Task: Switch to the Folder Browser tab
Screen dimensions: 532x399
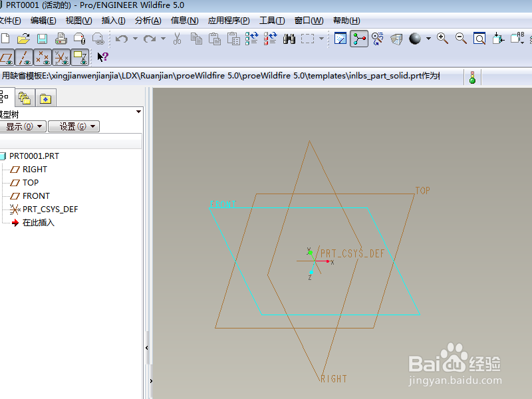Action: pyautogui.click(x=25, y=98)
